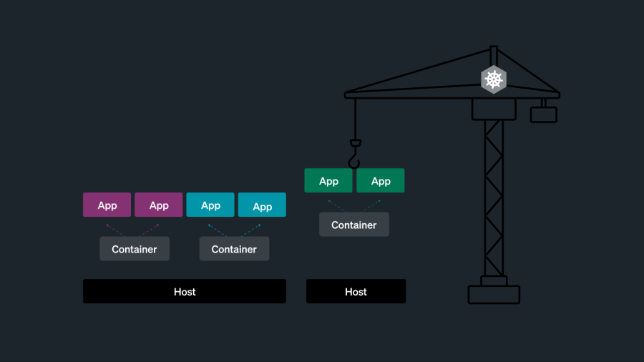Click the Container under the teal Apps
644x362 pixels.
[x=234, y=249]
